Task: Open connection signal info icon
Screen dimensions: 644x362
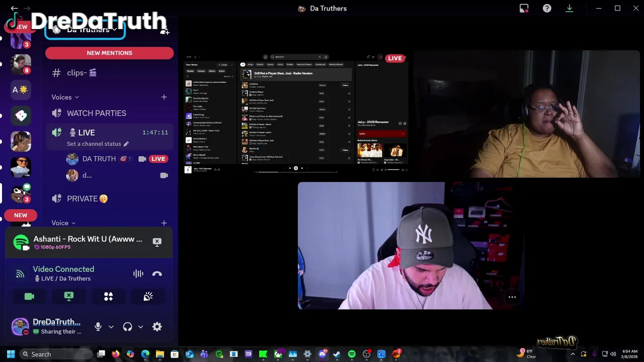Action: (x=20, y=274)
